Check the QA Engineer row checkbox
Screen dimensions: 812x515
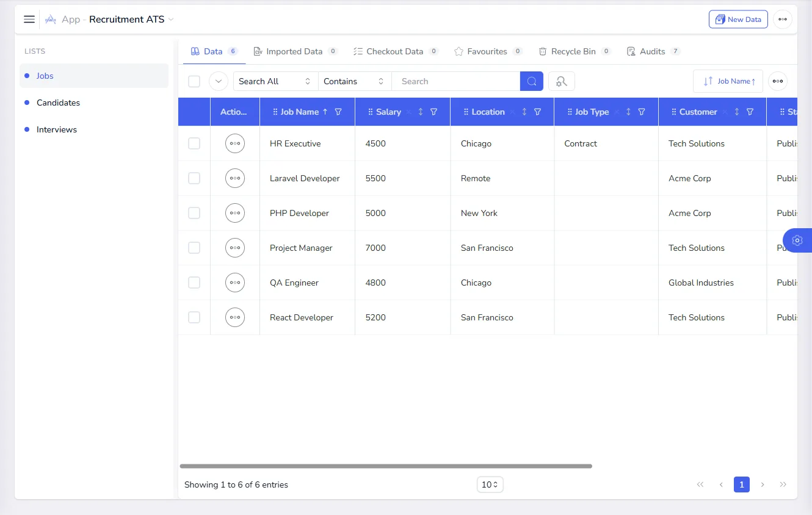pyautogui.click(x=194, y=283)
